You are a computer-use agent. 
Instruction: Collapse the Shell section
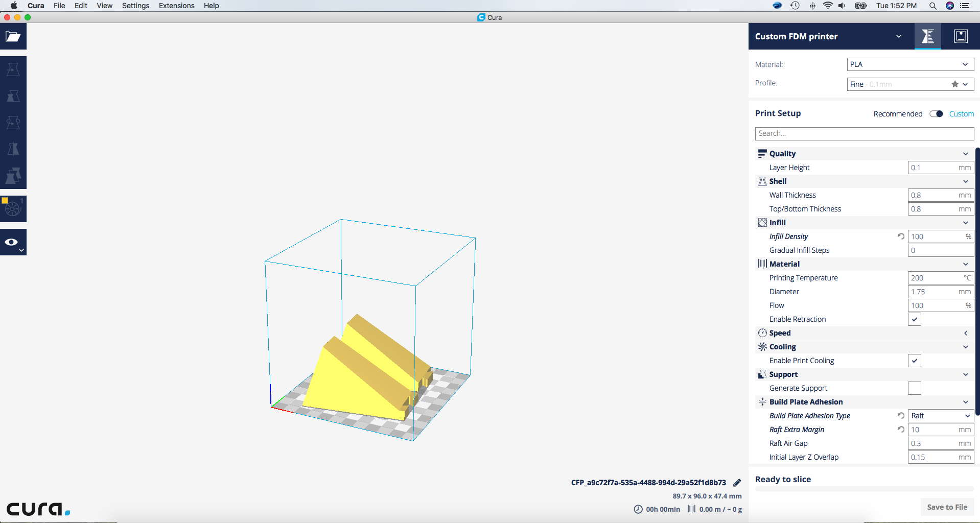965,181
